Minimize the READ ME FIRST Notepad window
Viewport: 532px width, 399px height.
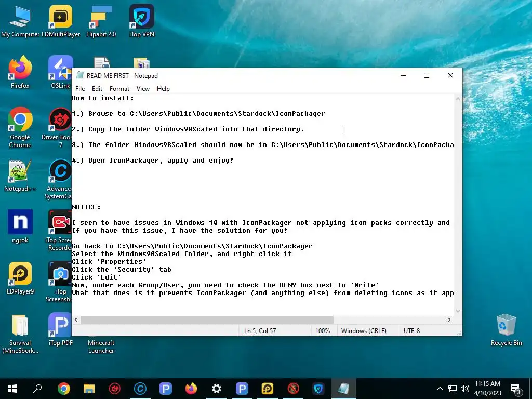[x=403, y=75]
